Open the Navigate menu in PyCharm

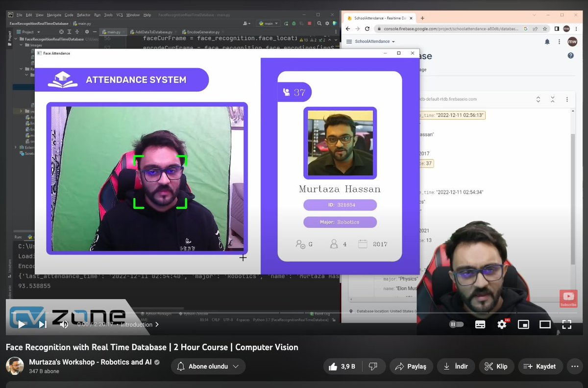tap(54, 15)
